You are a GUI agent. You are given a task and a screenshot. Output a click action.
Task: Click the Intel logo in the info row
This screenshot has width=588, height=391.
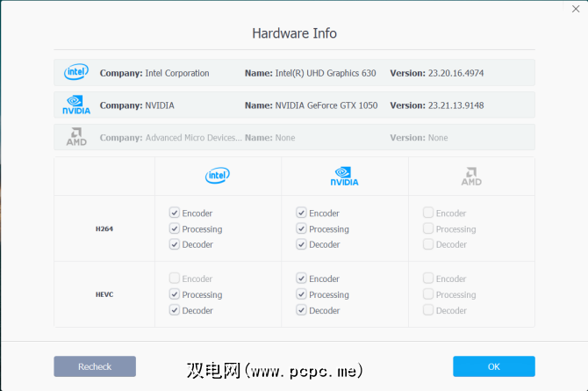(76, 72)
